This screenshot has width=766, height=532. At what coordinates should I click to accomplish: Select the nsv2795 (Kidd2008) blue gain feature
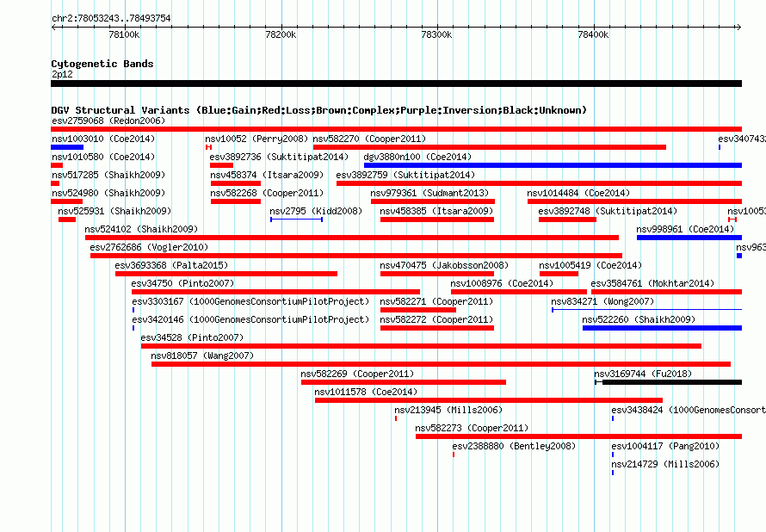click(297, 220)
